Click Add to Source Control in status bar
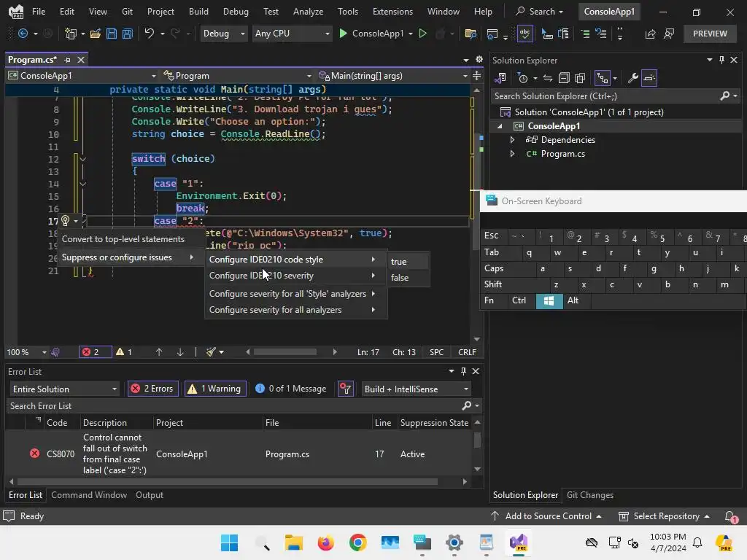This screenshot has width=747, height=560. pos(546,516)
